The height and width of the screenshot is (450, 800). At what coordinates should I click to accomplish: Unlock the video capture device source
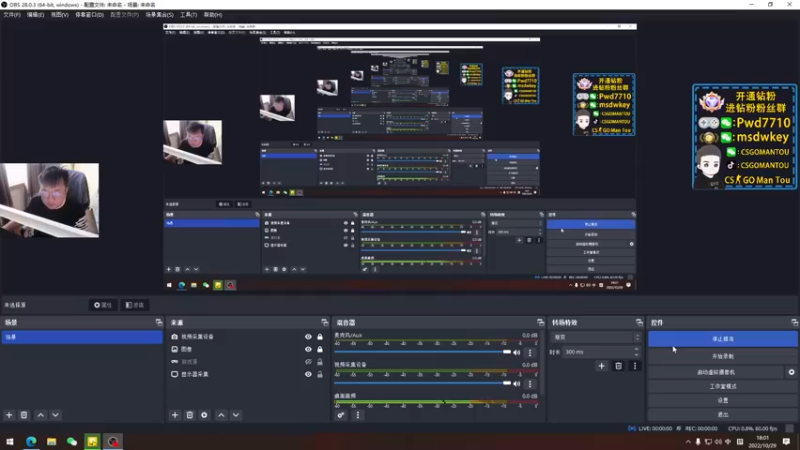[320, 337]
